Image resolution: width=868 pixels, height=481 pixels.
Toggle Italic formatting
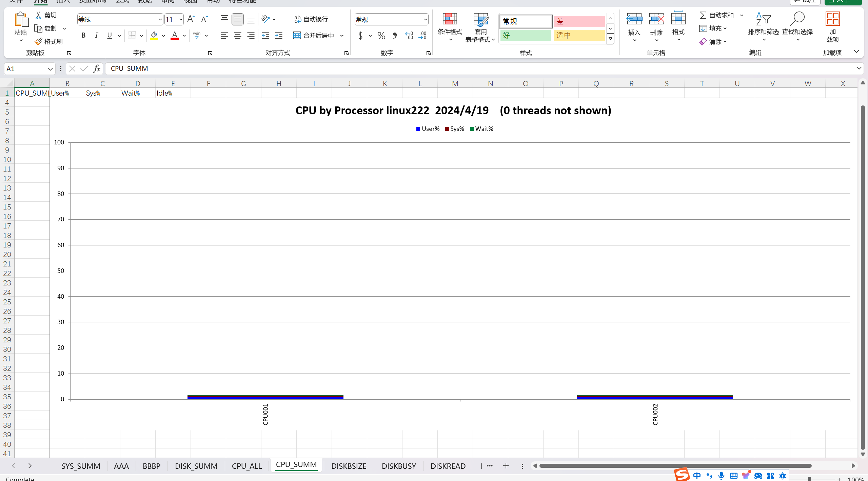click(x=97, y=35)
